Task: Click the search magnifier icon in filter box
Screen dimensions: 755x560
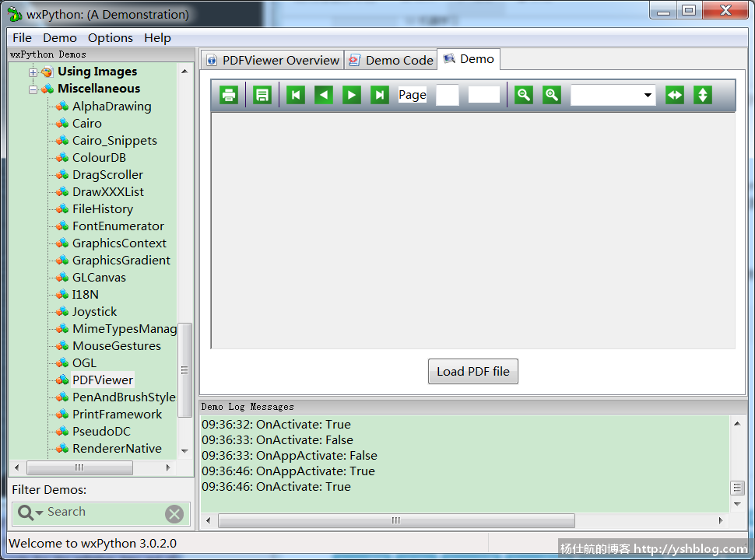Action: coord(25,513)
